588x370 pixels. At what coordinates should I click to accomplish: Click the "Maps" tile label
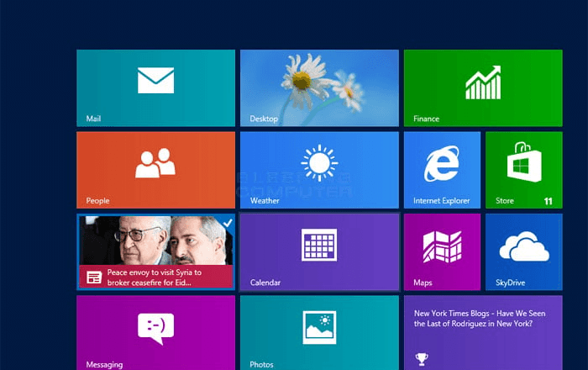pos(423,283)
